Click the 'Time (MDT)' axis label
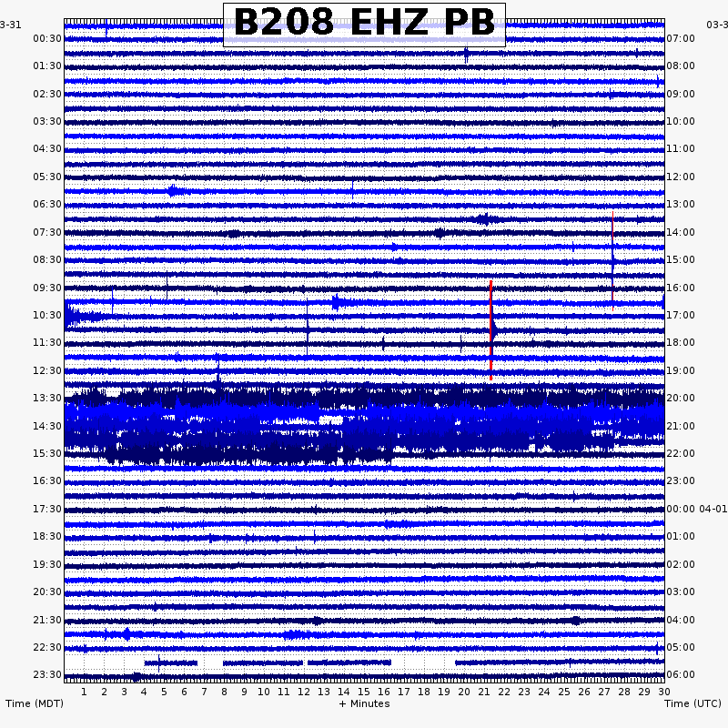Screen dimensions: 728x728 tap(35, 703)
